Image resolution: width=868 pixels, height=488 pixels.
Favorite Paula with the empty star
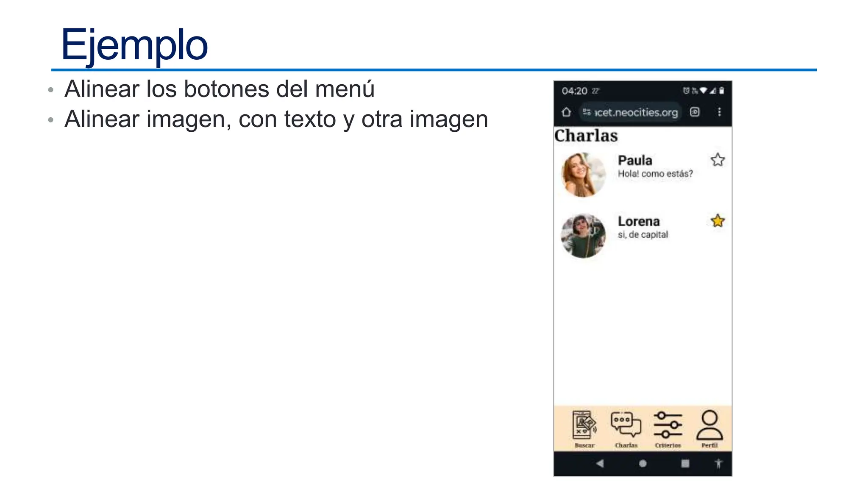(718, 160)
